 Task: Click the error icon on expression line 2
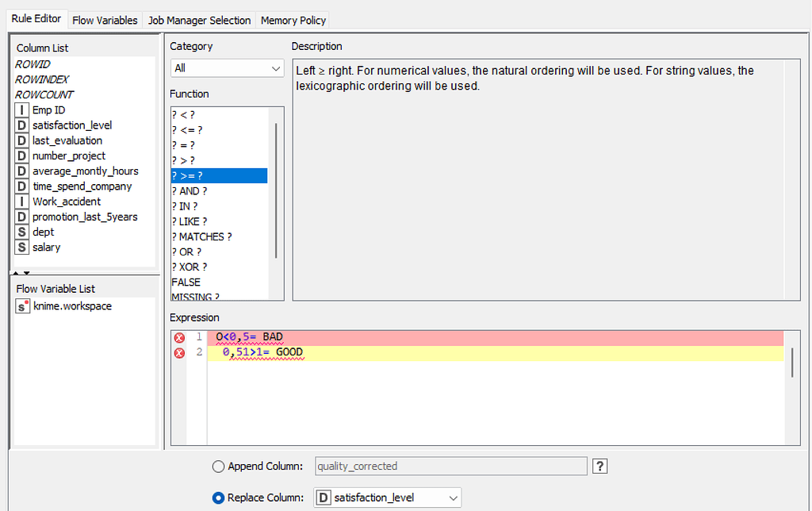coord(178,352)
